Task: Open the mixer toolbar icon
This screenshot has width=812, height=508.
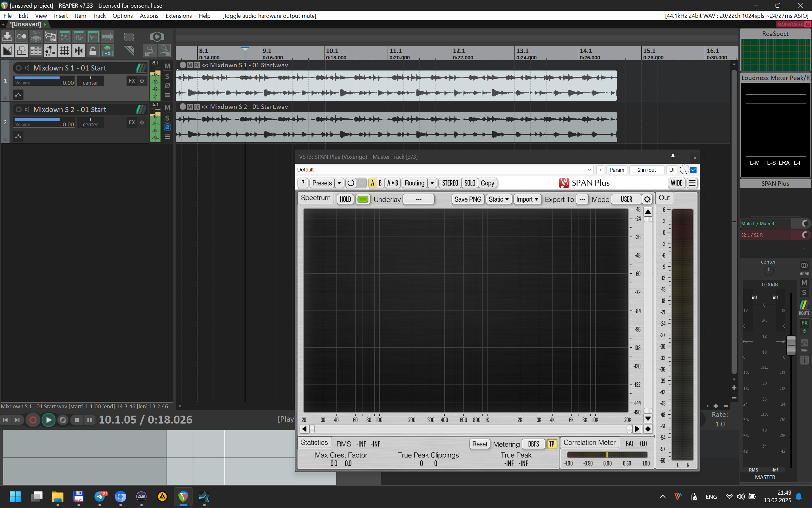Action: point(79,36)
